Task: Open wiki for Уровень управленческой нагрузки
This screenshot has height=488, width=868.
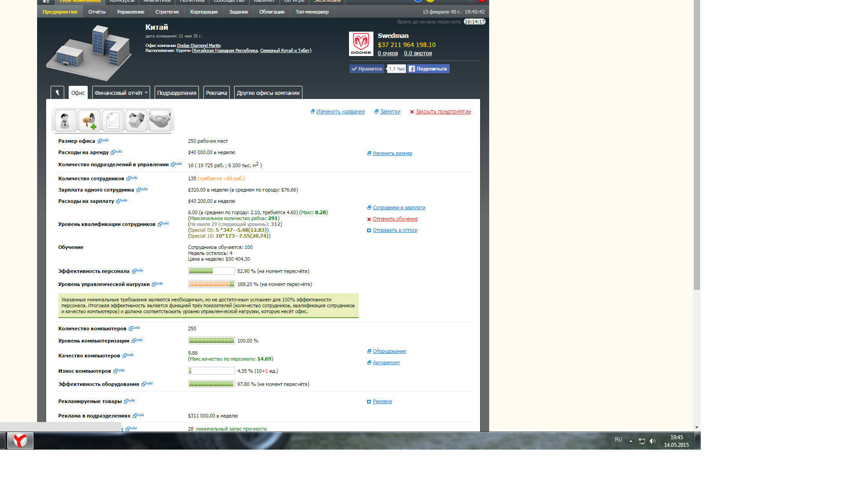Action: pyautogui.click(x=157, y=284)
